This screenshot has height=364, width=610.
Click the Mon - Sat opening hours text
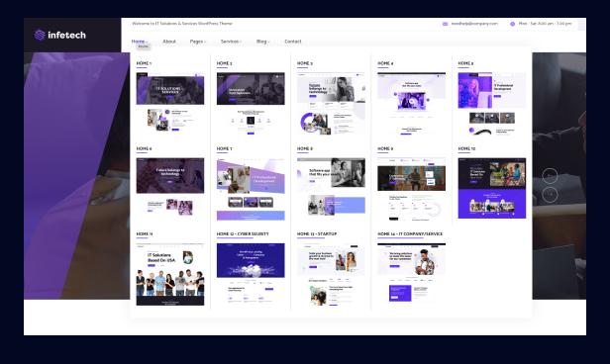pos(545,24)
